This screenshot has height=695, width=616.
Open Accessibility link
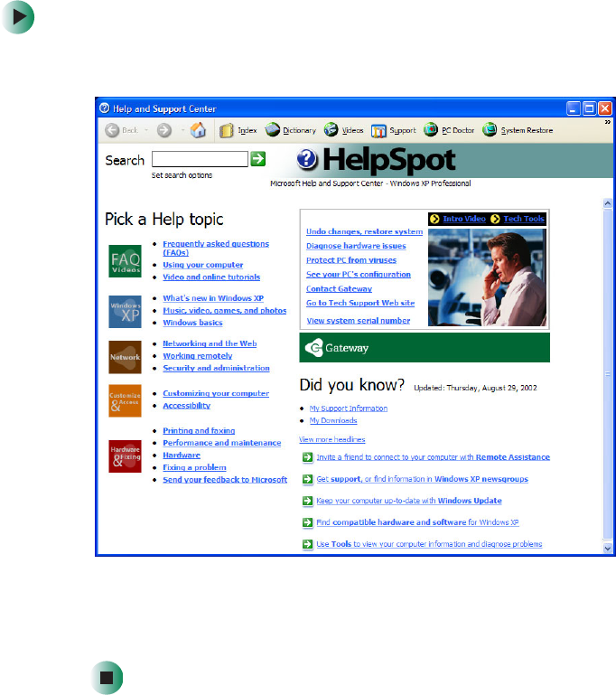[x=186, y=406]
